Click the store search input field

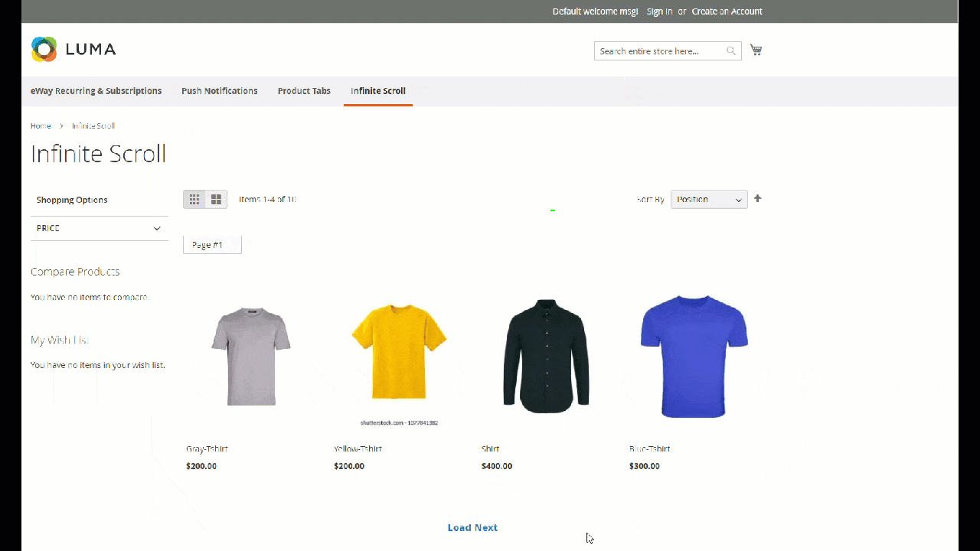(x=660, y=51)
